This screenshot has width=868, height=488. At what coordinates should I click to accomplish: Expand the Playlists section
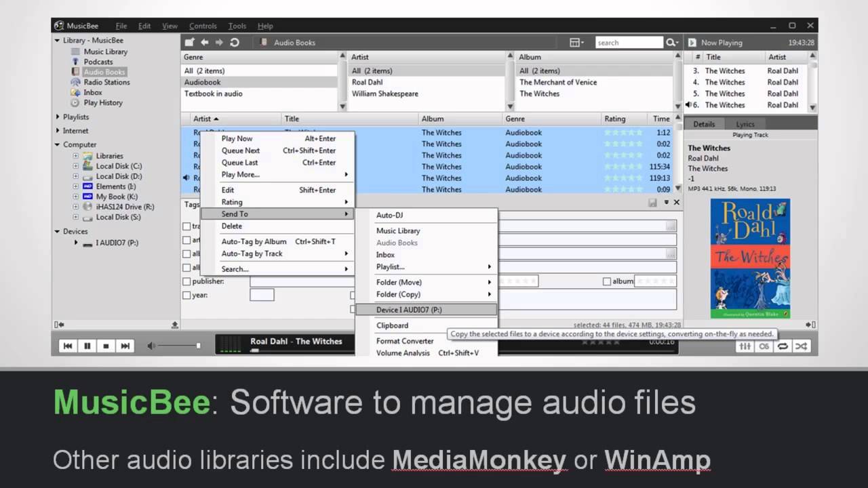pos(58,117)
